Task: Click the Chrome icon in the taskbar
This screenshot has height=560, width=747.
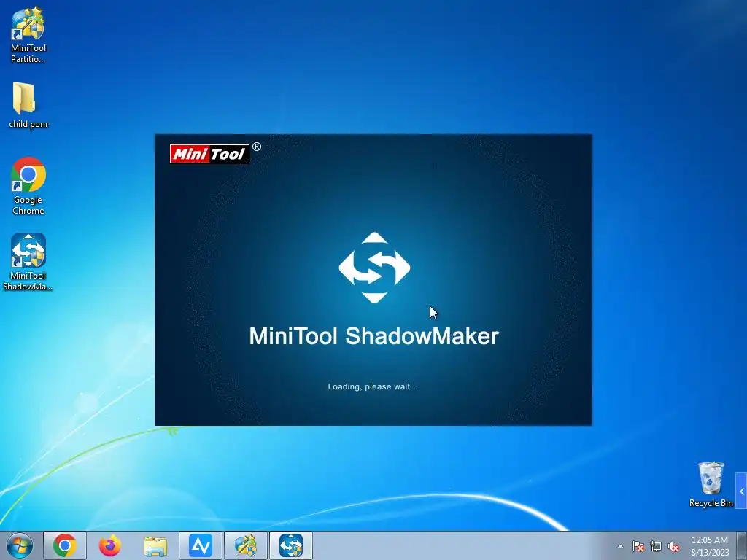Action: [65, 545]
